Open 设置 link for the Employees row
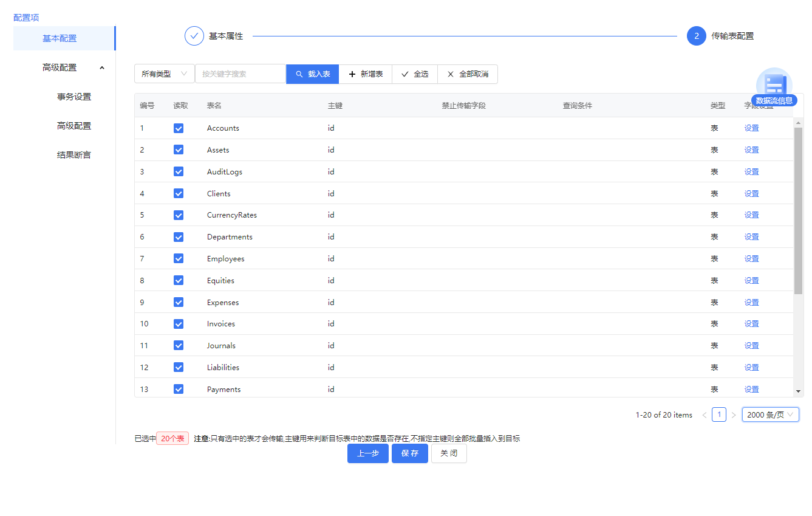This screenshot has width=812, height=516. pos(752,258)
